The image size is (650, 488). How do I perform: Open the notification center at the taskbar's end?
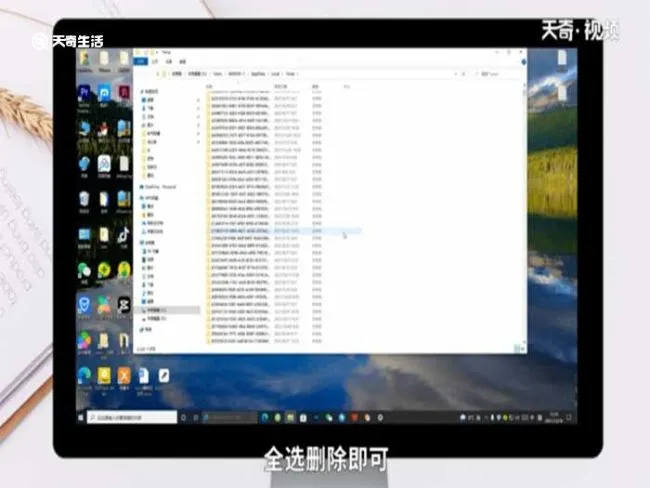(570, 418)
